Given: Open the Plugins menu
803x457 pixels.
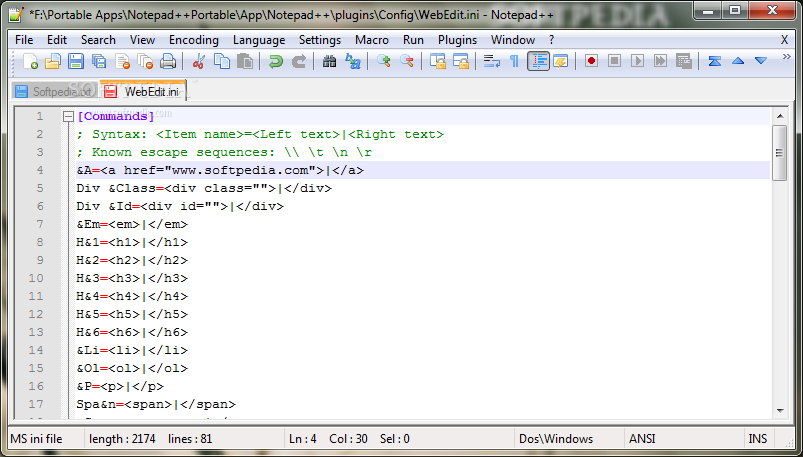Looking at the screenshot, I should 457,40.
